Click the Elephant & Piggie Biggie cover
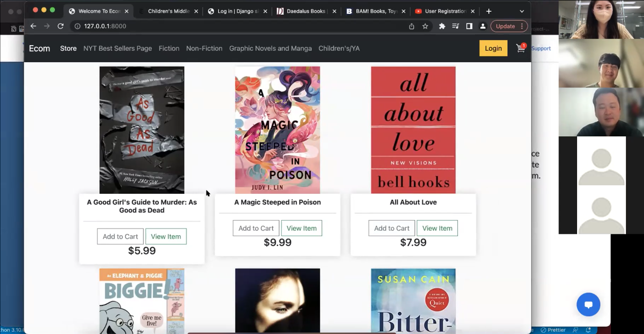Viewport: 644px width, 334px height. (x=142, y=301)
